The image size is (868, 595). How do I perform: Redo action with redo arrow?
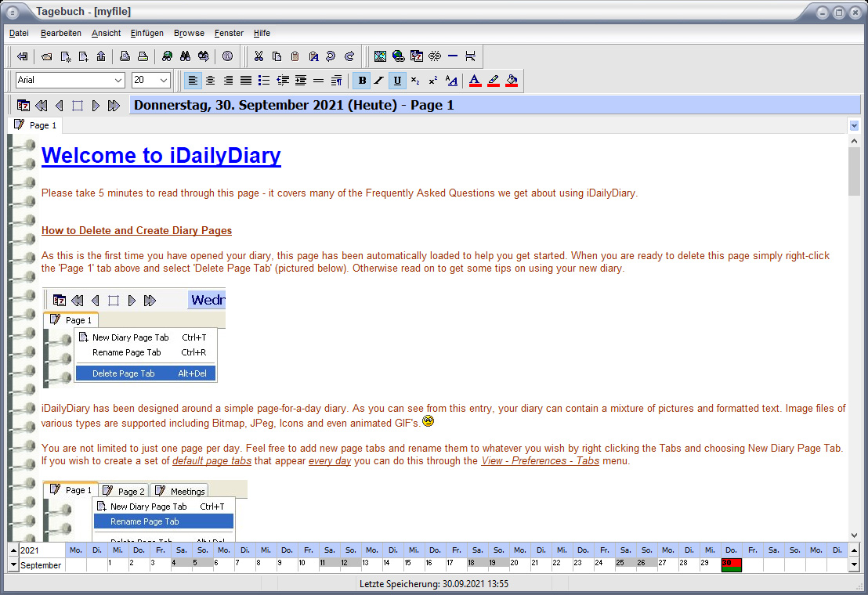click(349, 56)
